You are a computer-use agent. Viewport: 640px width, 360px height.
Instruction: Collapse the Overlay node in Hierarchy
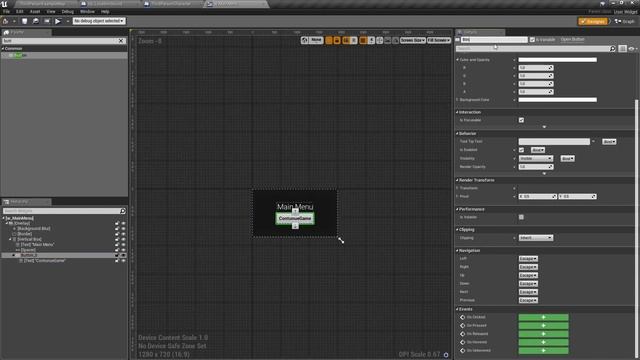click(x=7, y=223)
